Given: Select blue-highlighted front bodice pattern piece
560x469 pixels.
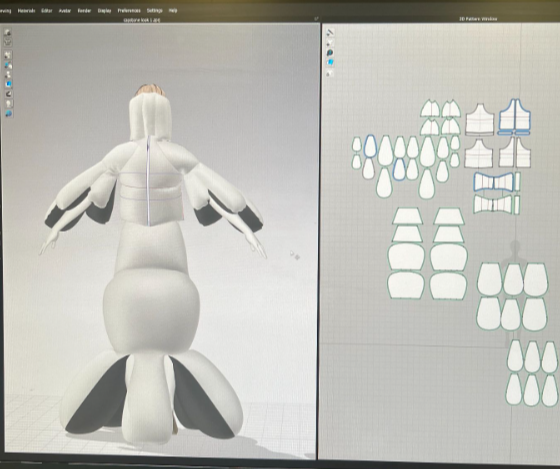Looking at the screenshot, I should tap(514, 115).
